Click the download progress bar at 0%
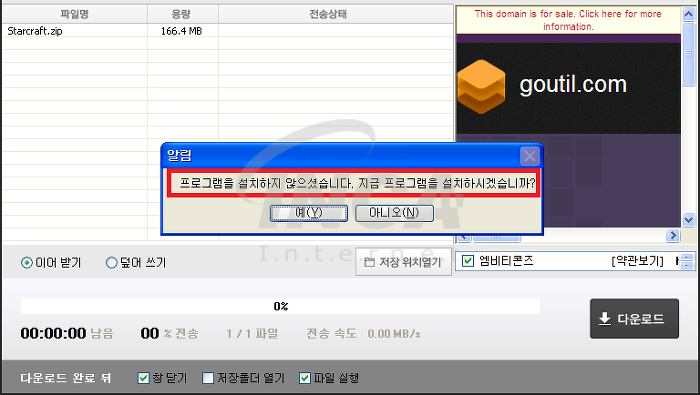This screenshot has width=700, height=395. point(280,306)
